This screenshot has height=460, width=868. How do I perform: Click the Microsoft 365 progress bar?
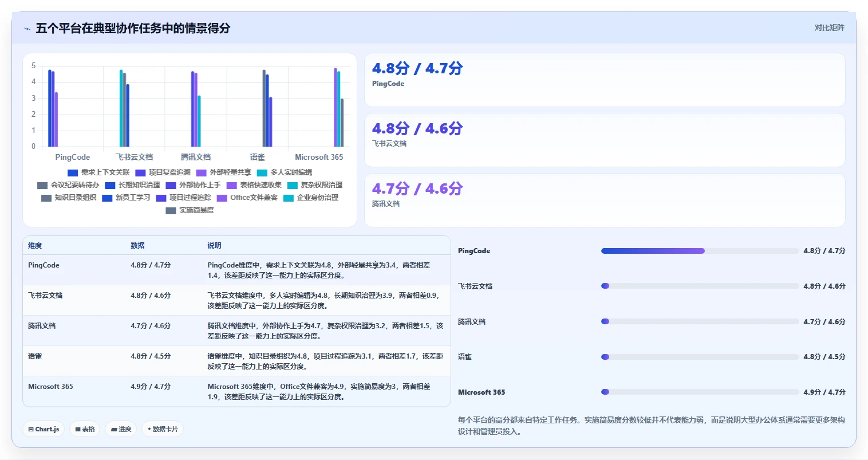(x=700, y=392)
